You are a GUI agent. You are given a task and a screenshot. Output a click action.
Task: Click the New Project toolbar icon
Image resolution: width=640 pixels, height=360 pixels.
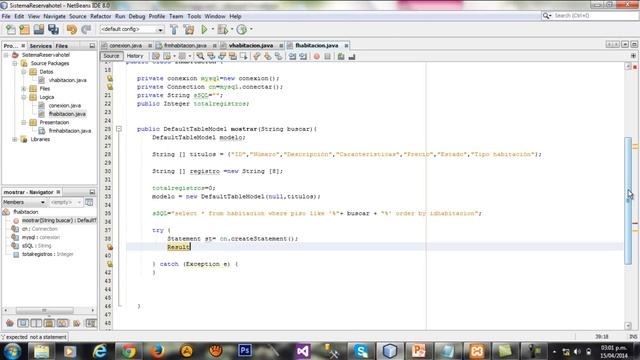(x=24, y=29)
